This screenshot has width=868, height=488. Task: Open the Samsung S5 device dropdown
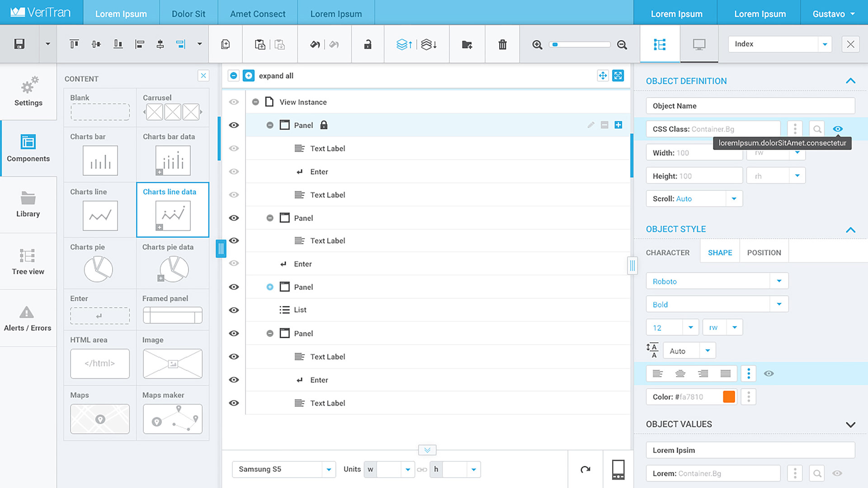coord(284,469)
